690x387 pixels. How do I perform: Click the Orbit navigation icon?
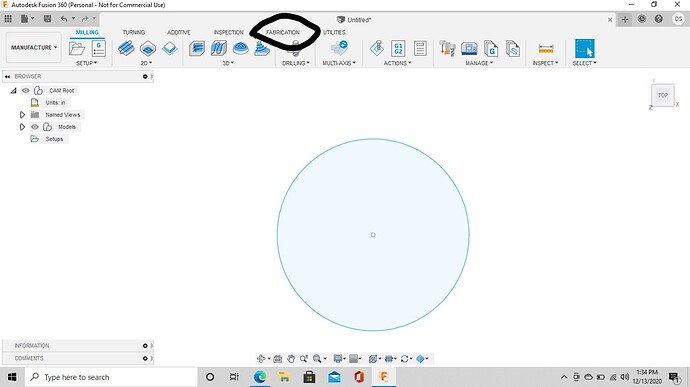click(x=261, y=359)
